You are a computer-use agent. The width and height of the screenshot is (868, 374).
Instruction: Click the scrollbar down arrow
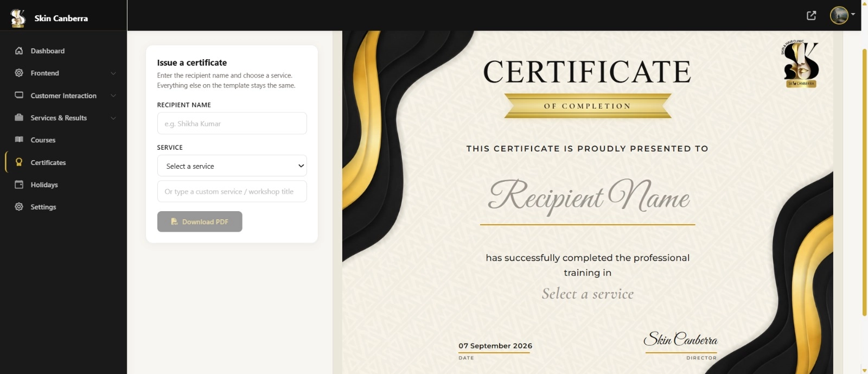tap(865, 370)
